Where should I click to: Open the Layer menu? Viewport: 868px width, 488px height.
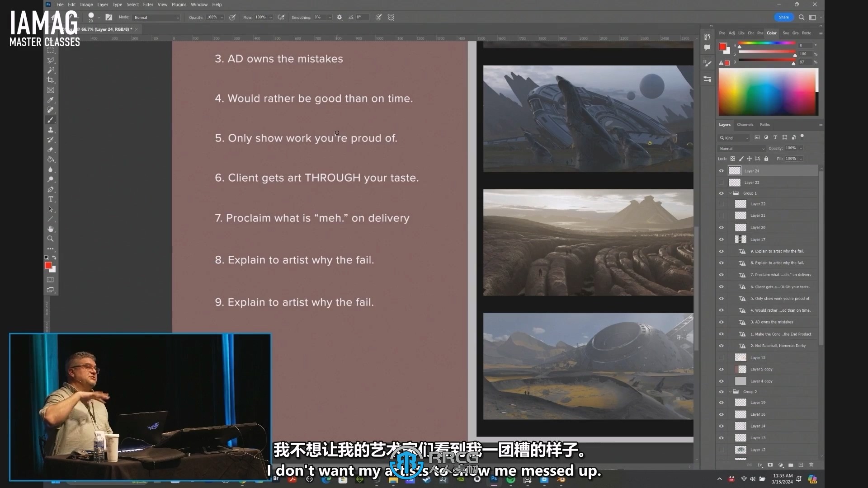coord(103,5)
